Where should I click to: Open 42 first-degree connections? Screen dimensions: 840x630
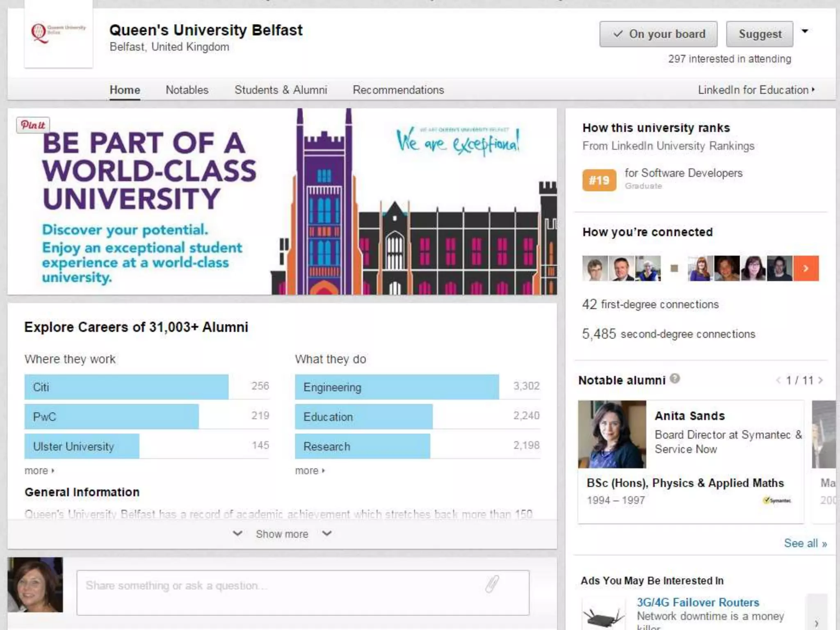(x=651, y=304)
